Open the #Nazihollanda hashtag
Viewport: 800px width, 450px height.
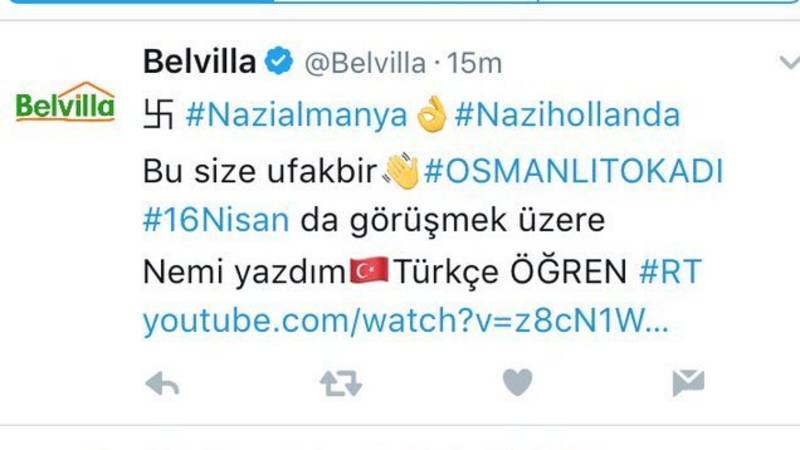click(x=567, y=115)
